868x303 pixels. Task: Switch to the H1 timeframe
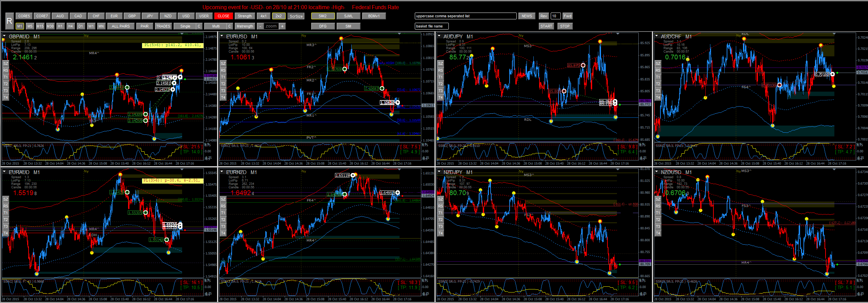[x=60, y=26]
